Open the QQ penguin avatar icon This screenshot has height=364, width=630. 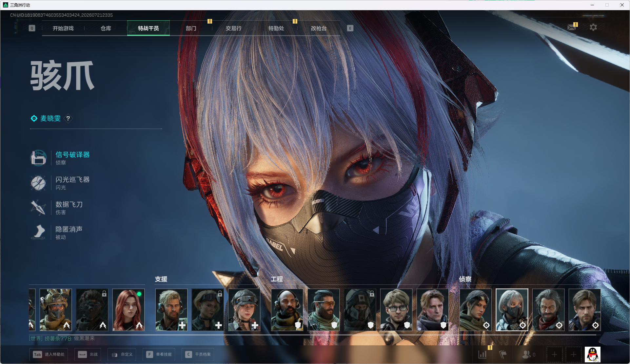593,355
